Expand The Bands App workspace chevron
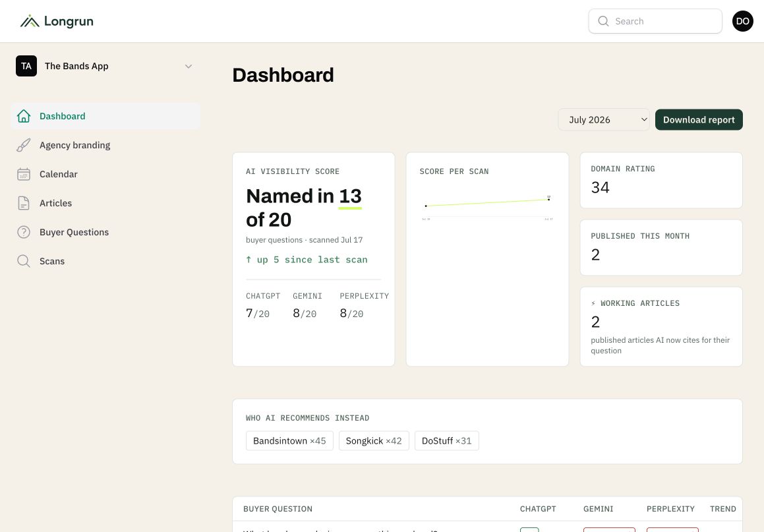This screenshot has height=532, width=764. [x=189, y=67]
